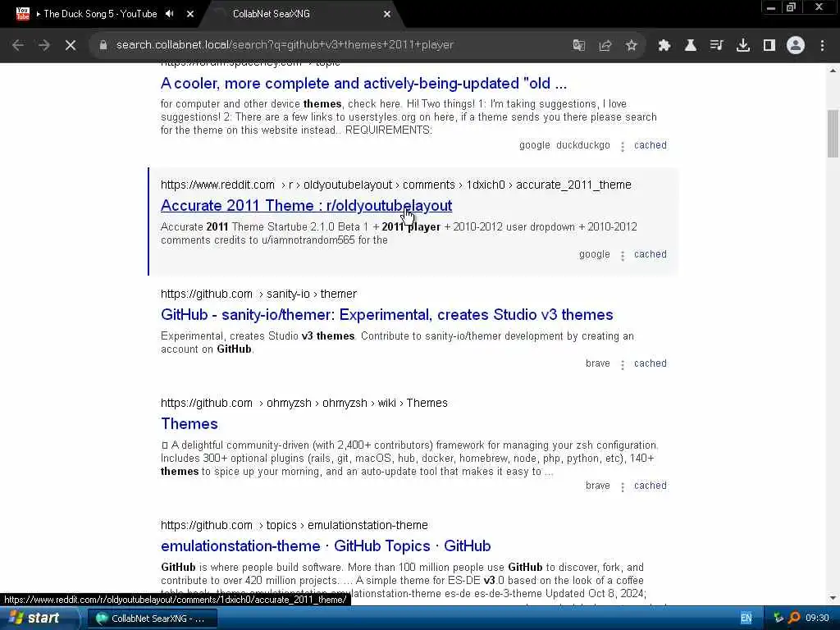Mute the tab with the speaker icon
Image resolution: width=840 pixels, height=630 pixels.
(170, 14)
